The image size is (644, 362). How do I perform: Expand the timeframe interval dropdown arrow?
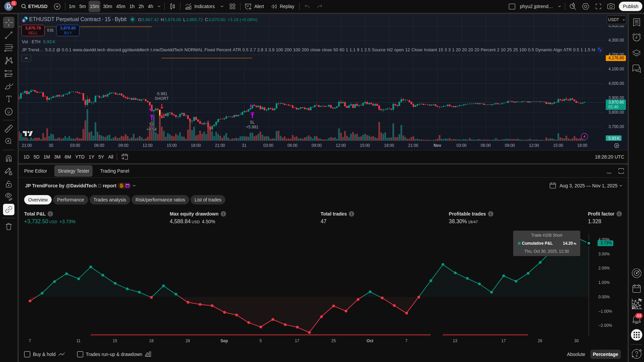(x=159, y=6)
